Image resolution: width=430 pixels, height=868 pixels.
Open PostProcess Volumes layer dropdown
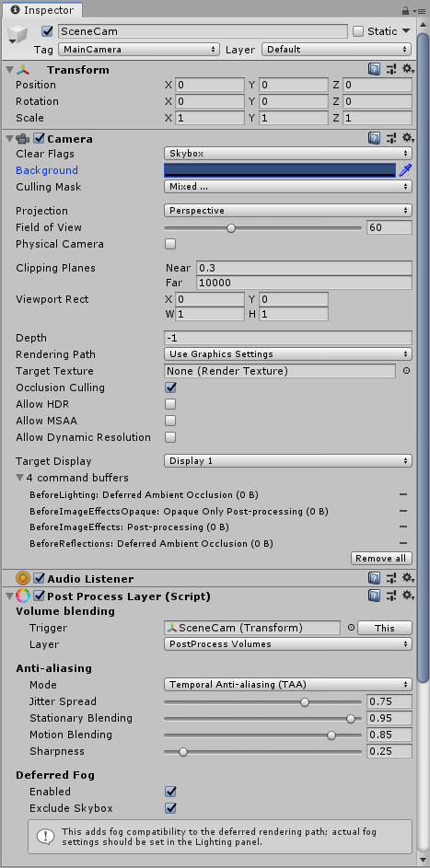[288, 644]
